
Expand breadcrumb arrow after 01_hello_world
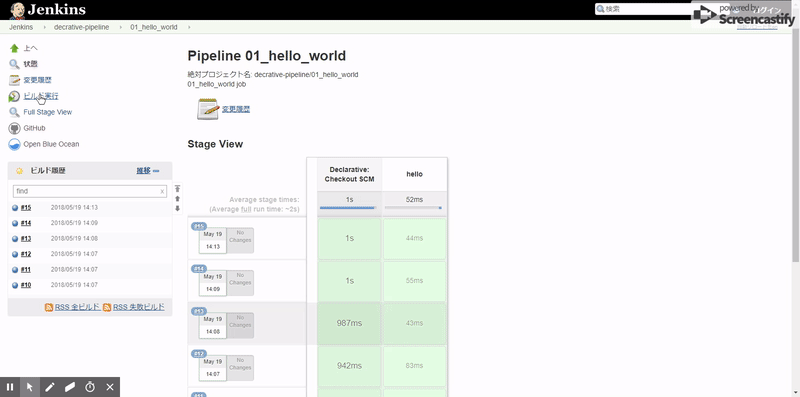pyautogui.click(x=189, y=27)
